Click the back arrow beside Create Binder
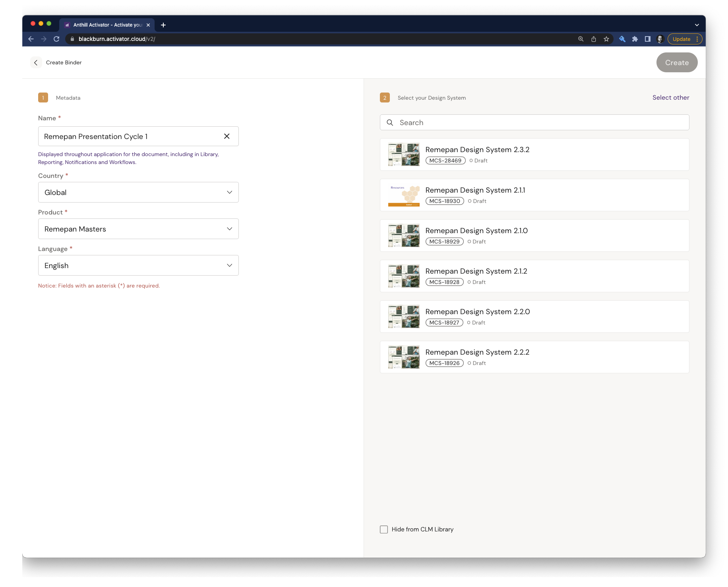This screenshot has width=728, height=587. click(36, 63)
